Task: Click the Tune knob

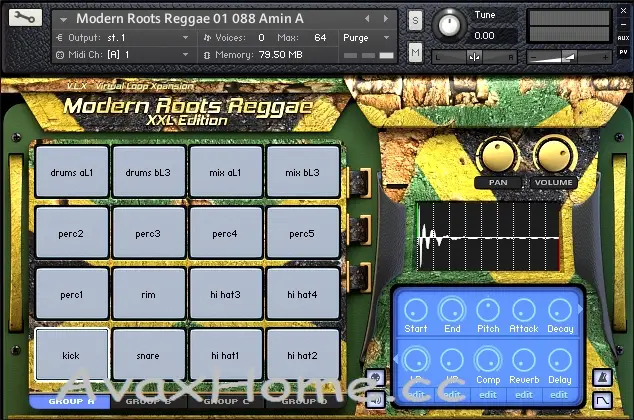Action: pos(449,25)
